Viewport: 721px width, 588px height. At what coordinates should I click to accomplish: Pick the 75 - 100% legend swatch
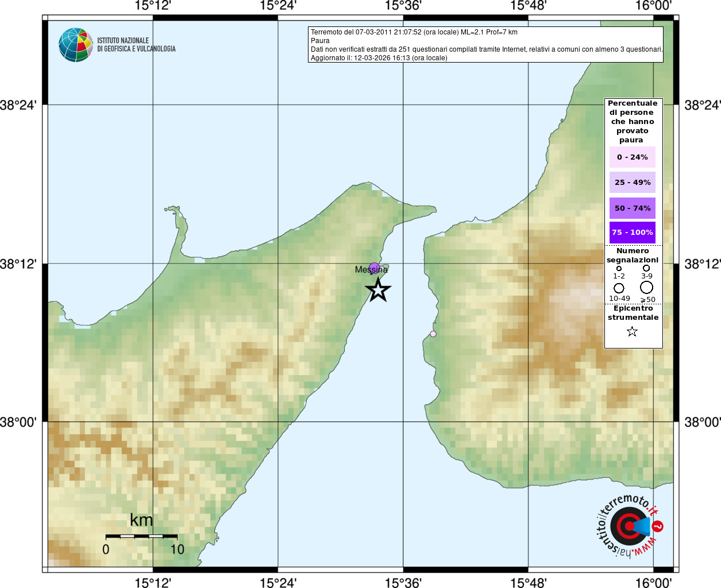point(632,233)
